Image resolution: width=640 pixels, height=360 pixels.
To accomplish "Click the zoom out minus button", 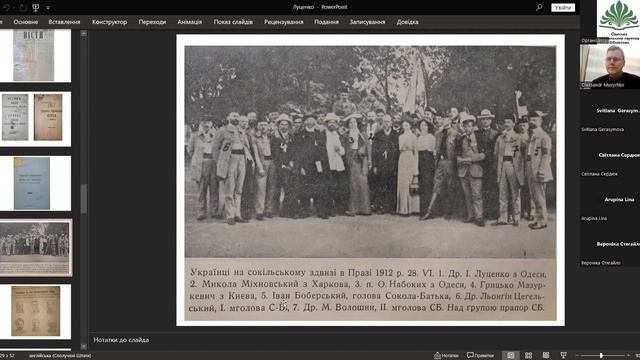I will point(576,356).
